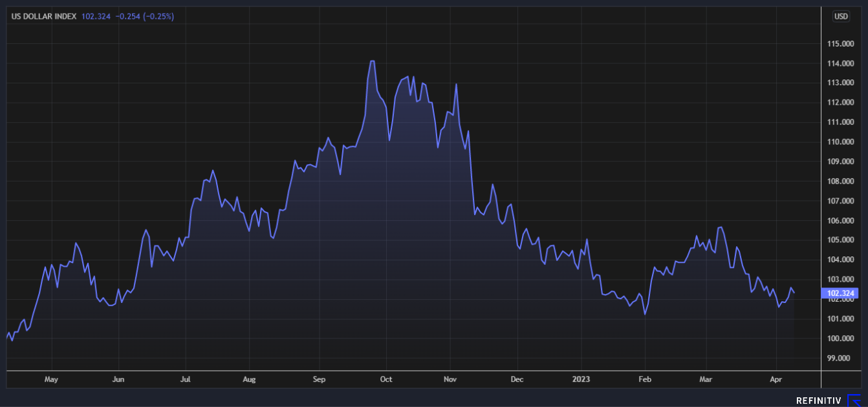Select the 114.000 price axis label
The image size is (868, 407).
tap(840, 63)
